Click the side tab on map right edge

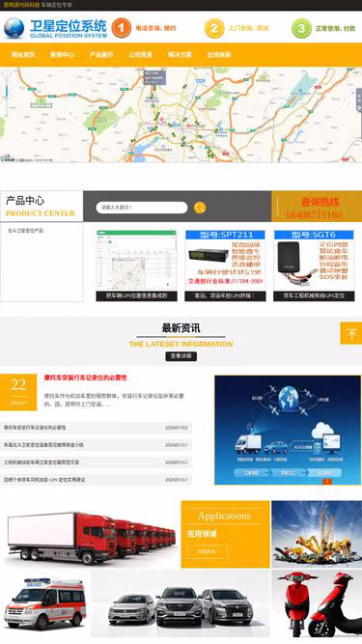359,99
